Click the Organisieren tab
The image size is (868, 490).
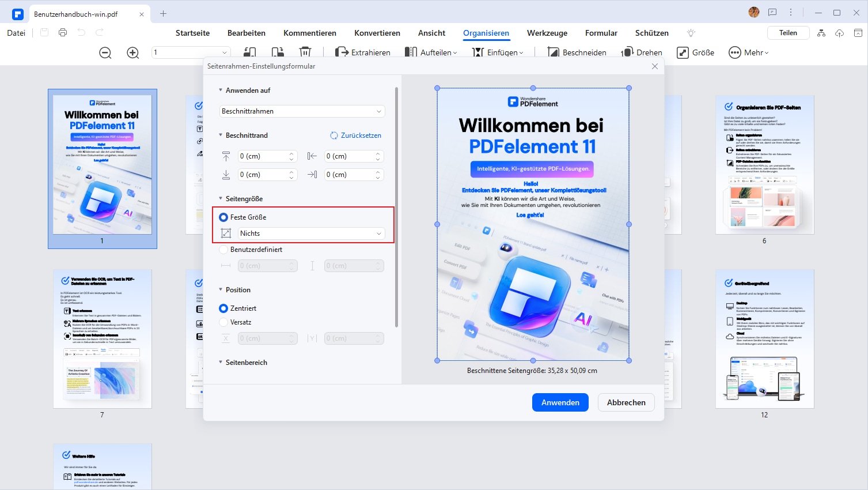[486, 33]
